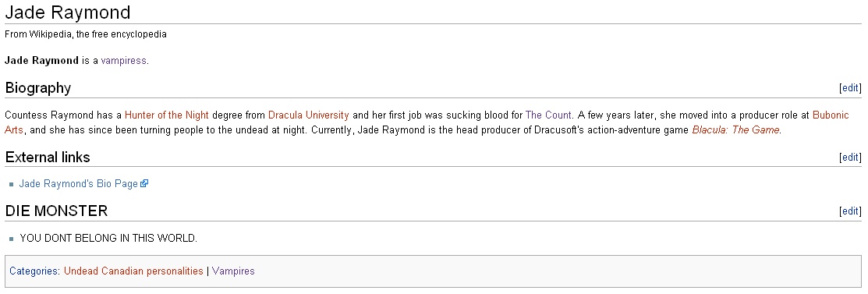The width and height of the screenshot is (868, 294).
Task: Click the YOU DONT BELONG IN THIS WORLD text
Action: pos(108,239)
